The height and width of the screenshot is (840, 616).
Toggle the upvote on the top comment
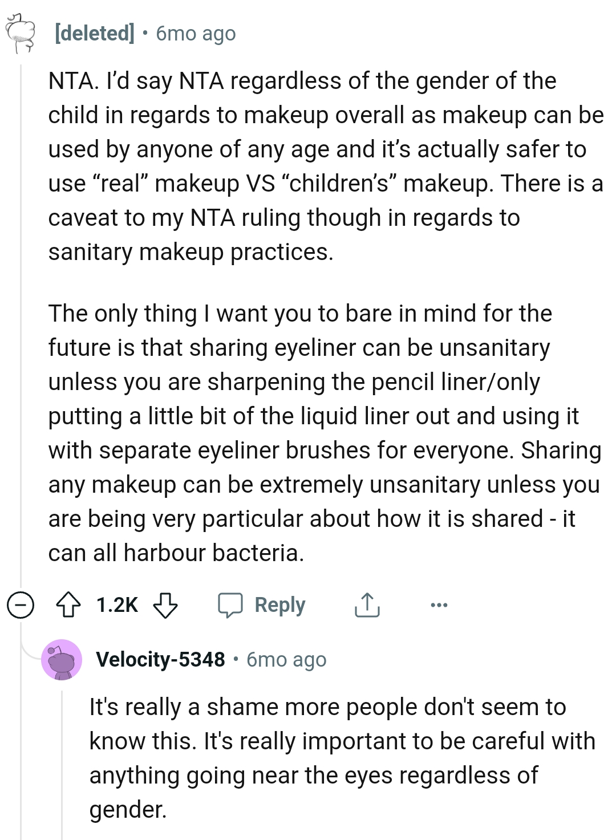tap(70, 605)
